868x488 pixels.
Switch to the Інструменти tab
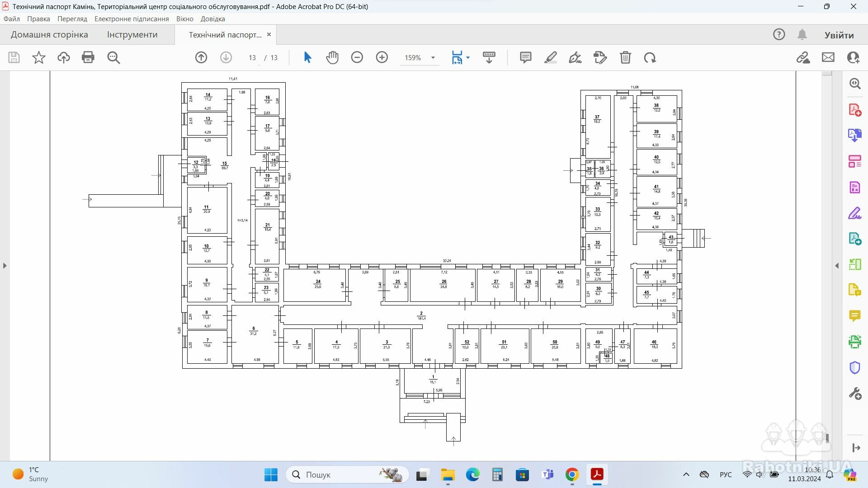(x=132, y=35)
